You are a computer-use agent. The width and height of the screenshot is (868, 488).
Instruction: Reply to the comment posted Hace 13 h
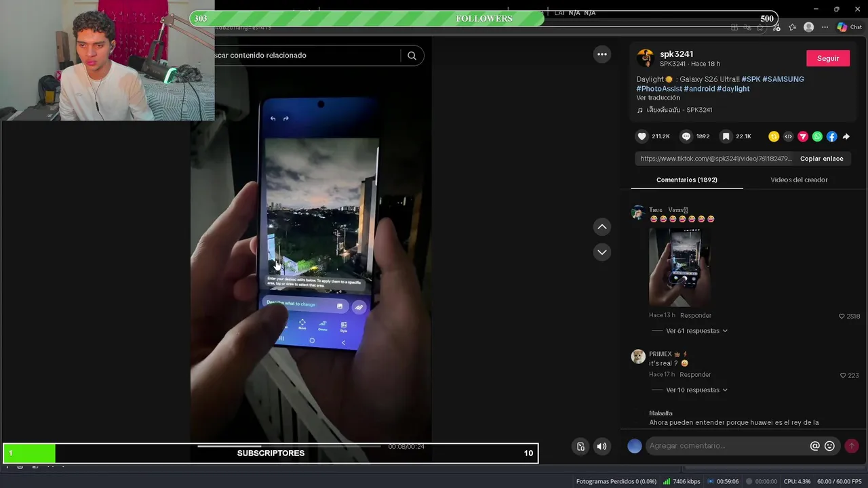(x=696, y=315)
